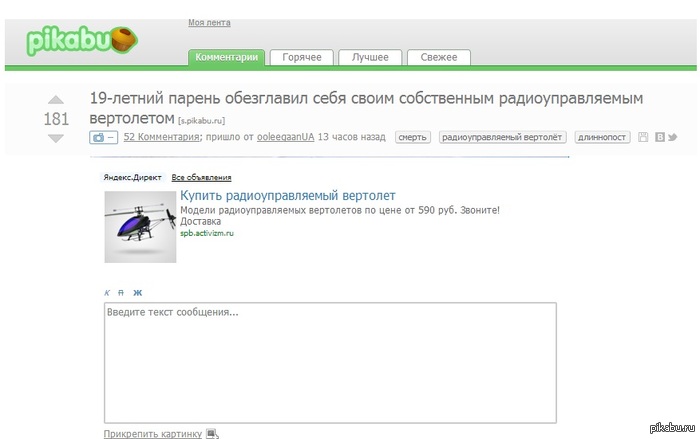This screenshot has height=439, width=700.
Task: Share the post via VK icon
Action: click(x=659, y=137)
